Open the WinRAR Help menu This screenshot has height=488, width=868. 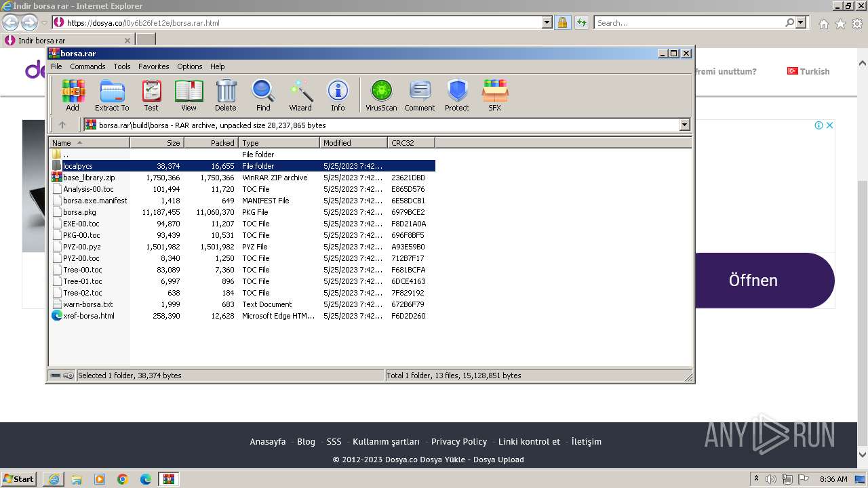point(217,66)
